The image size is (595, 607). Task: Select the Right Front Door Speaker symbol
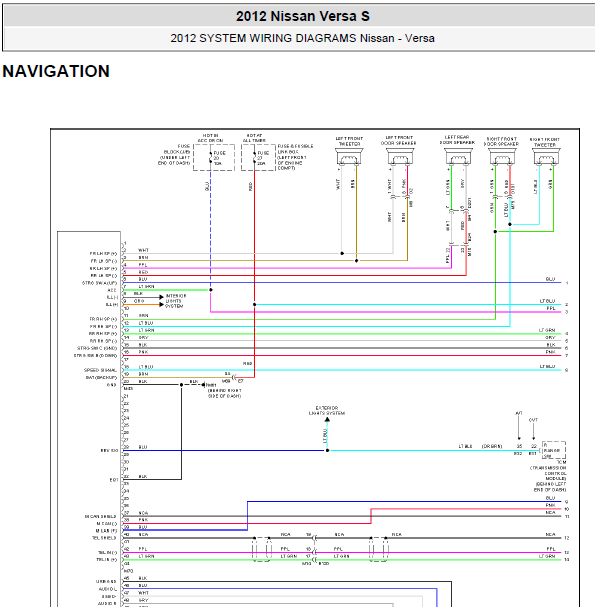502,157
